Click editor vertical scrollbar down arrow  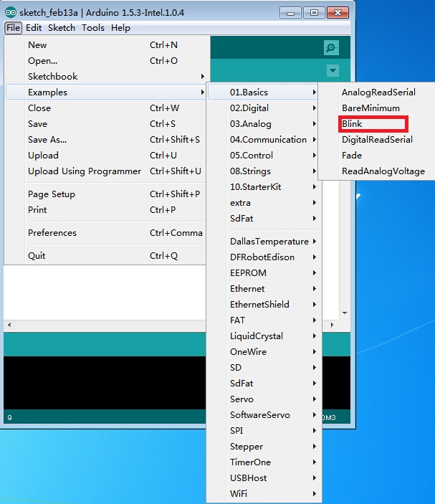[x=345, y=313]
